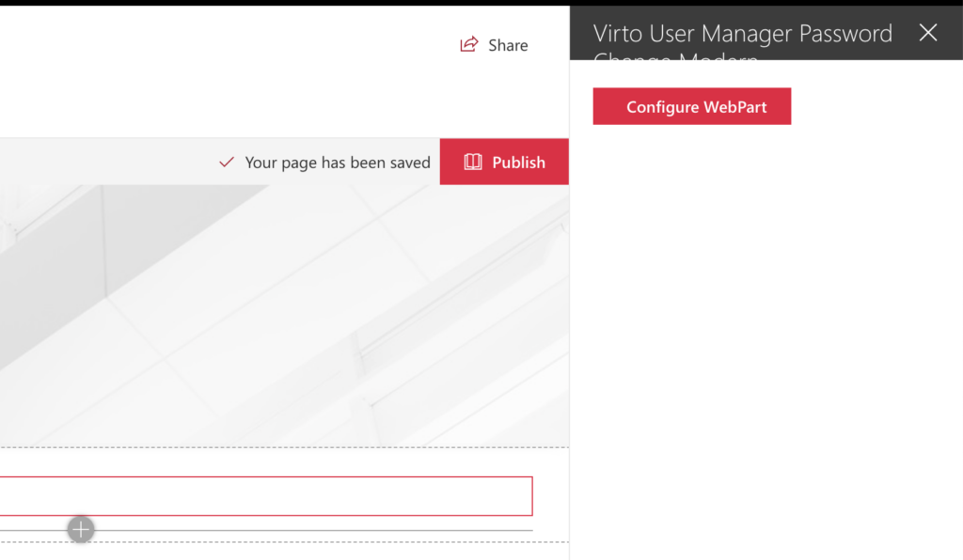963x560 pixels.
Task: Click the Publish button
Action: 504,162
